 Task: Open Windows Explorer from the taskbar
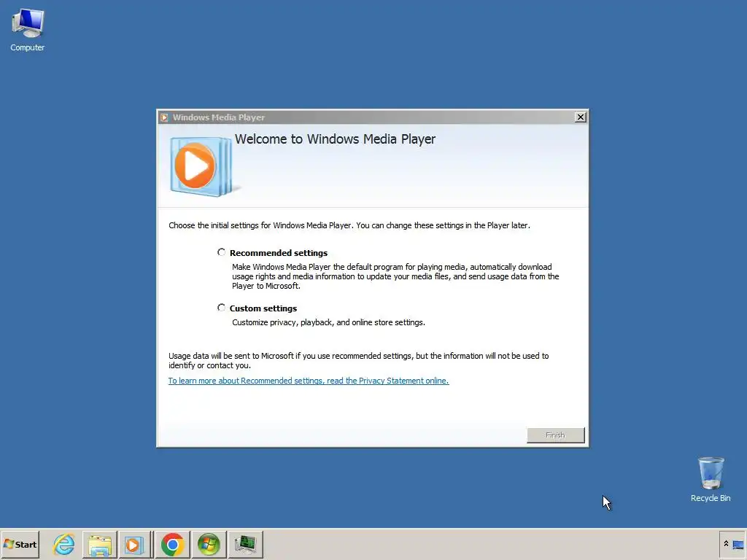(99, 544)
